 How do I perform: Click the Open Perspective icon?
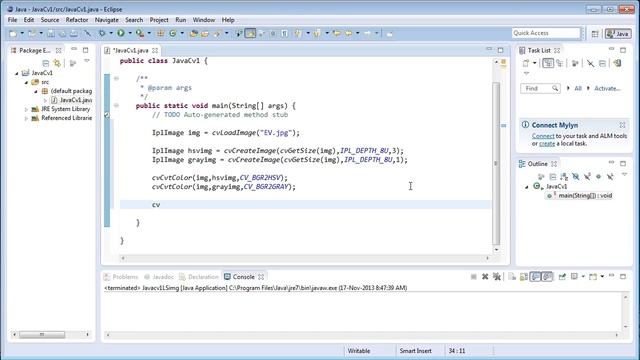click(x=595, y=34)
